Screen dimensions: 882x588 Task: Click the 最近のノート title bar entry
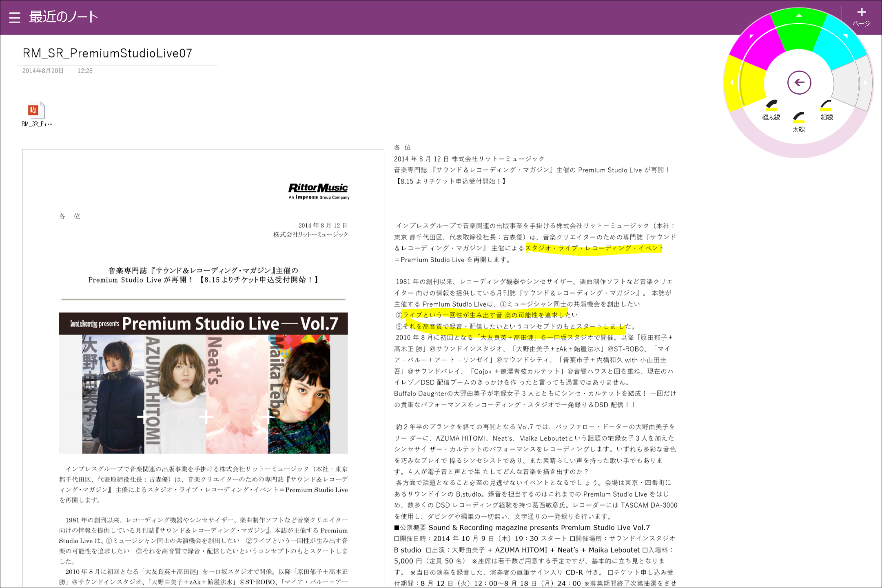(x=63, y=17)
